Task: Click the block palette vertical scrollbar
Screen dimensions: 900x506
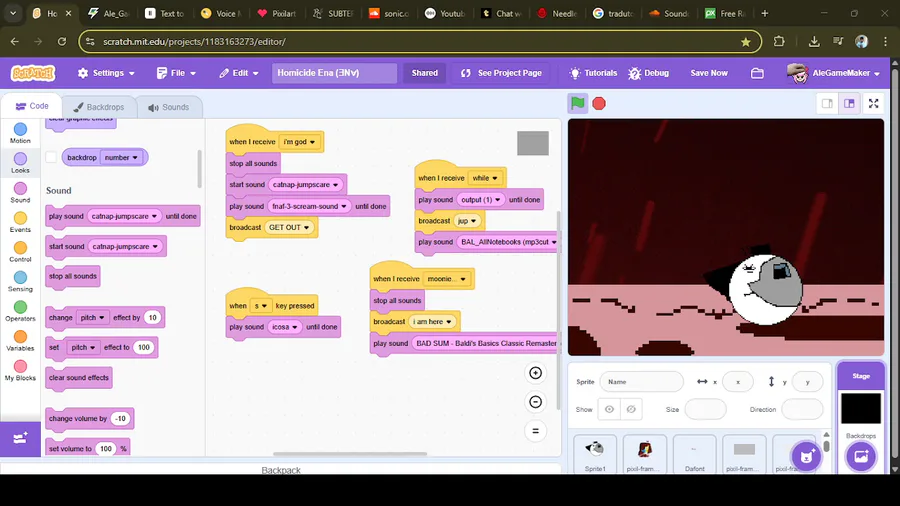Action: [200, 169]
